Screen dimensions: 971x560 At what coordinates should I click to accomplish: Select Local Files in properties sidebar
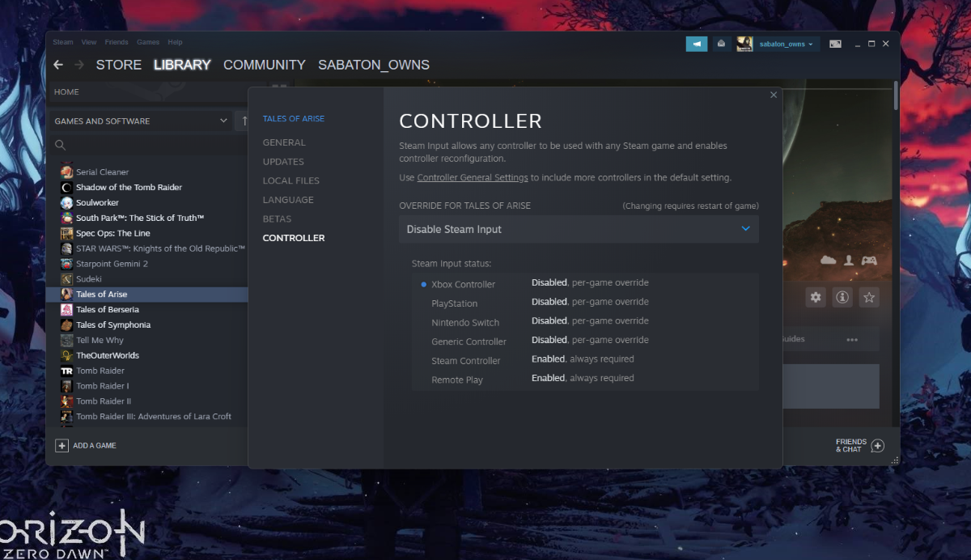(291, 180)
